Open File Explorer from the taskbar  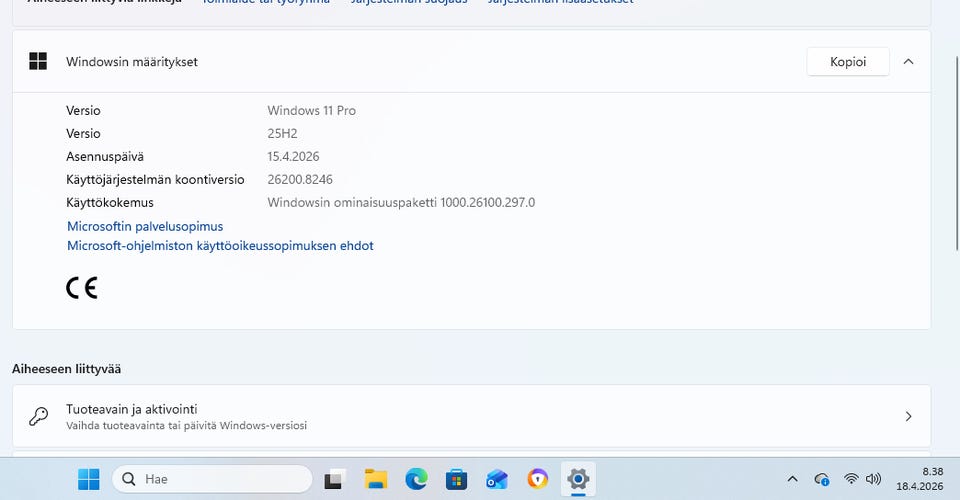click(375, 479)
